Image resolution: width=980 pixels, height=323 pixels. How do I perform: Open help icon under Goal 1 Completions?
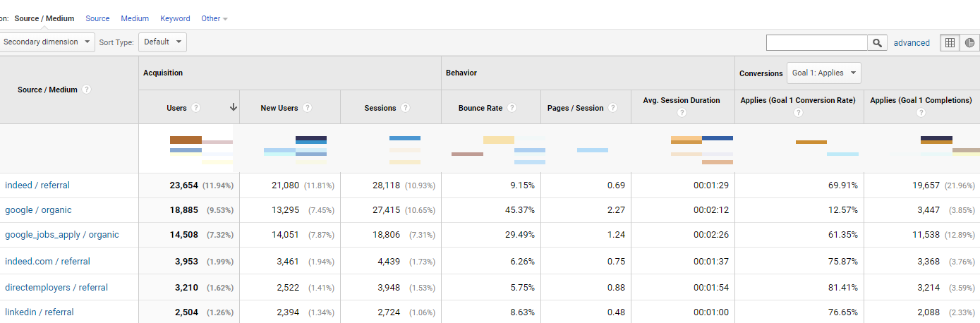point(921,113)
